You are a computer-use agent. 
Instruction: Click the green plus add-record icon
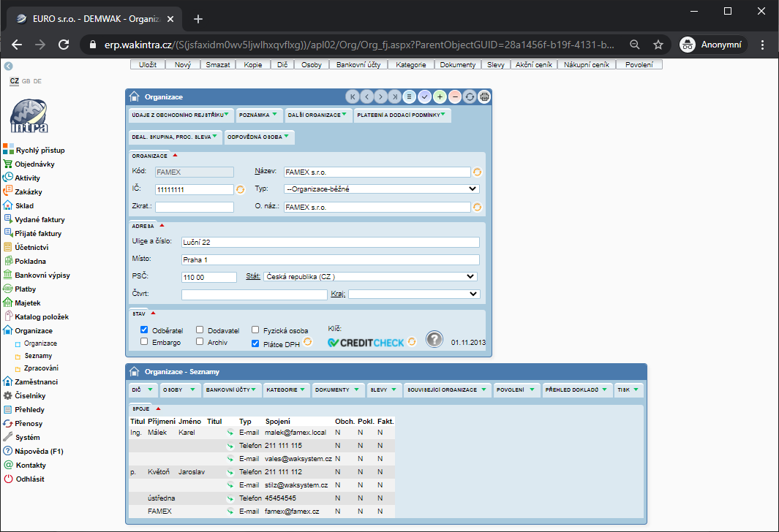click(440, 96)
